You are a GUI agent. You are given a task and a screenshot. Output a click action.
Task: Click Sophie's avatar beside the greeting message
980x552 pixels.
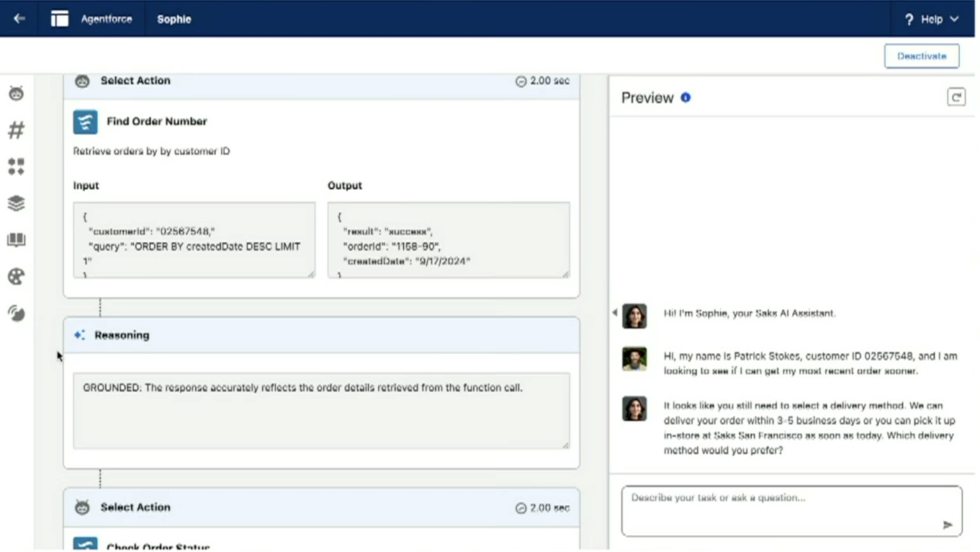tap(634, 316)
